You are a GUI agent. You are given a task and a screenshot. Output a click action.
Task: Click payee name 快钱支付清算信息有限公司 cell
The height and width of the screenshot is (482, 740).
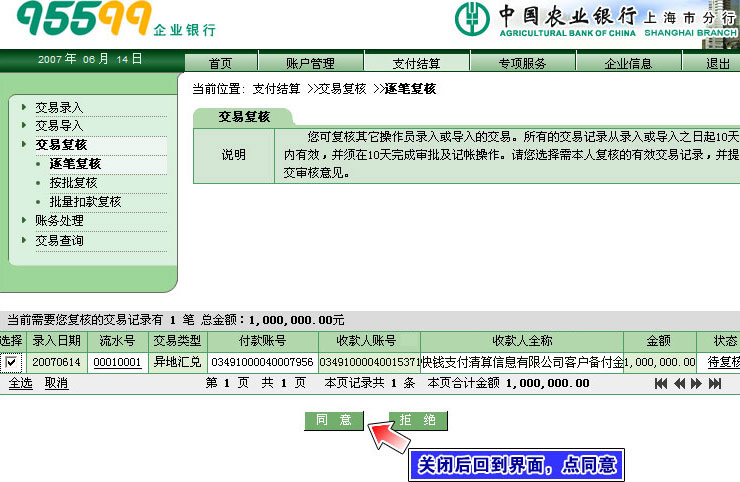pyautogui.click(x=522, y=363)
